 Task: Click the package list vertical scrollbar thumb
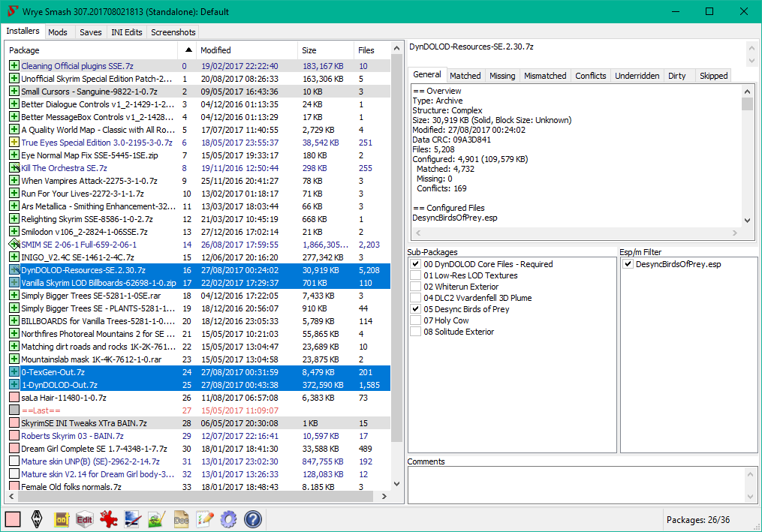coord(396,248)
